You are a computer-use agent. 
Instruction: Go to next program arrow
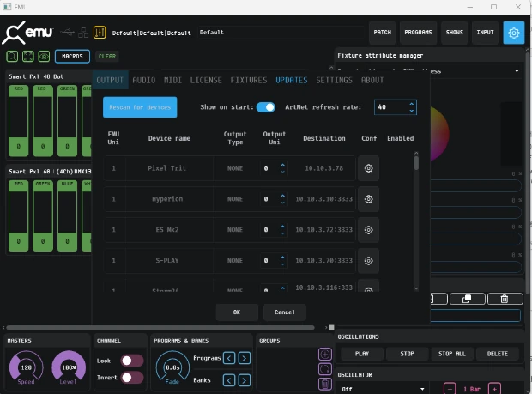245,358
